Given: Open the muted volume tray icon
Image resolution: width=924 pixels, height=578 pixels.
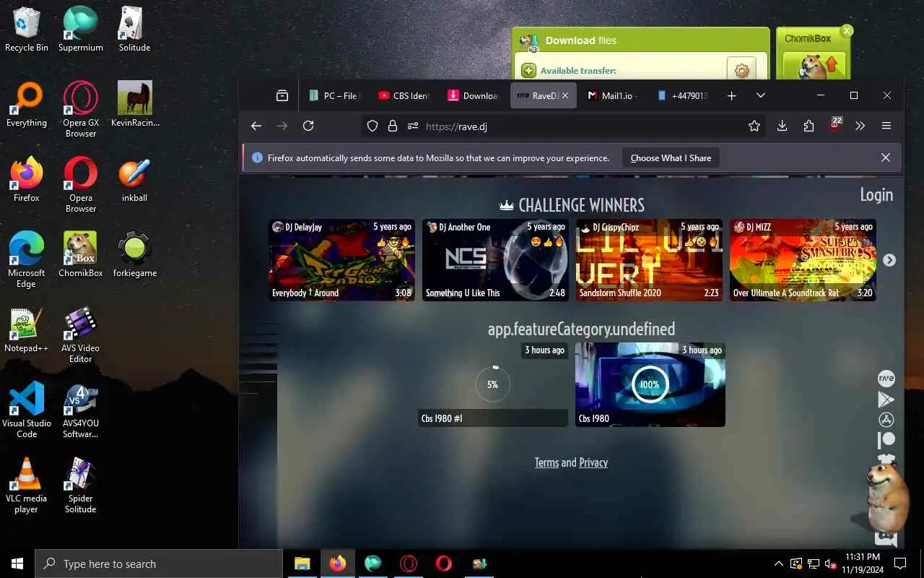Looking at the screenshot, I should click(831, 564).
